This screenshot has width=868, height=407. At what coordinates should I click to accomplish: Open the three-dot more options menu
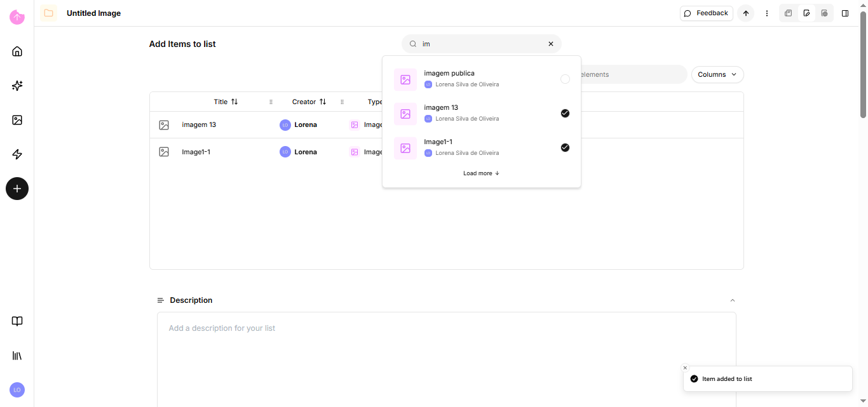767,13
